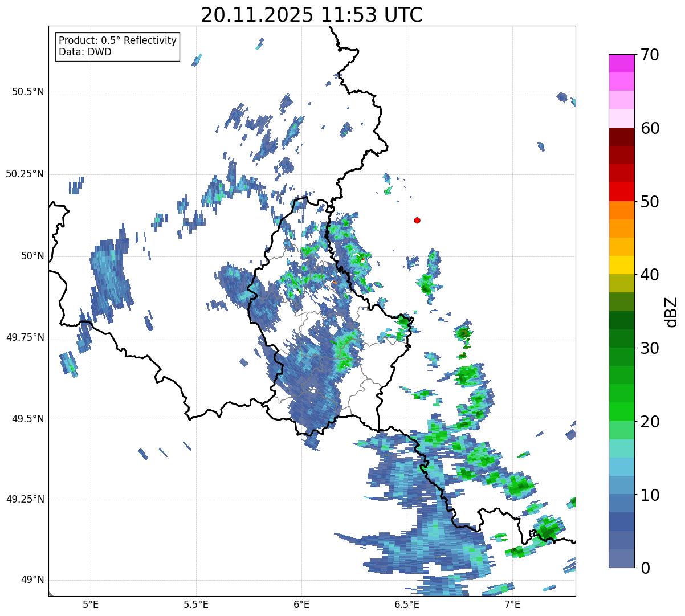685x616 pixels.
Task: Click the 'Product: 0.5° Reflectivity' label
Action: coord(117,41)
